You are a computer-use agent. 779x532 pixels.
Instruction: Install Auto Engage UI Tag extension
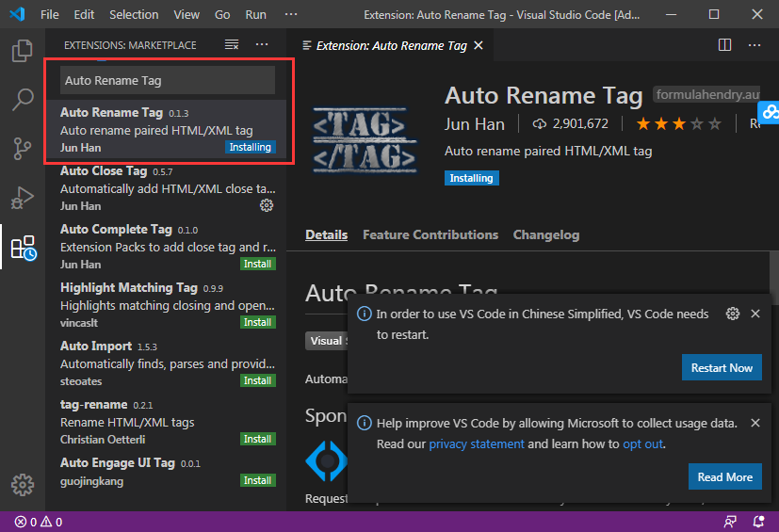coord(257,480)
